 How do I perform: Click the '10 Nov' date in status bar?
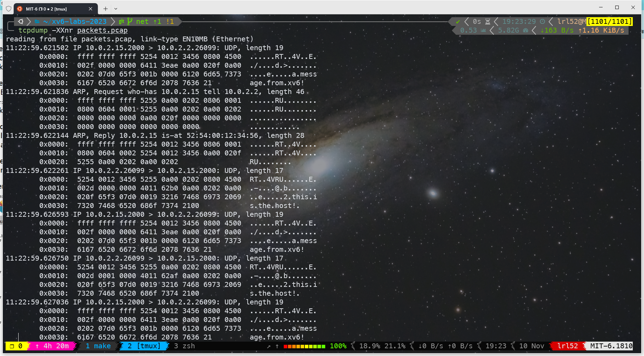pyautogui.click(x=531, y=346)
